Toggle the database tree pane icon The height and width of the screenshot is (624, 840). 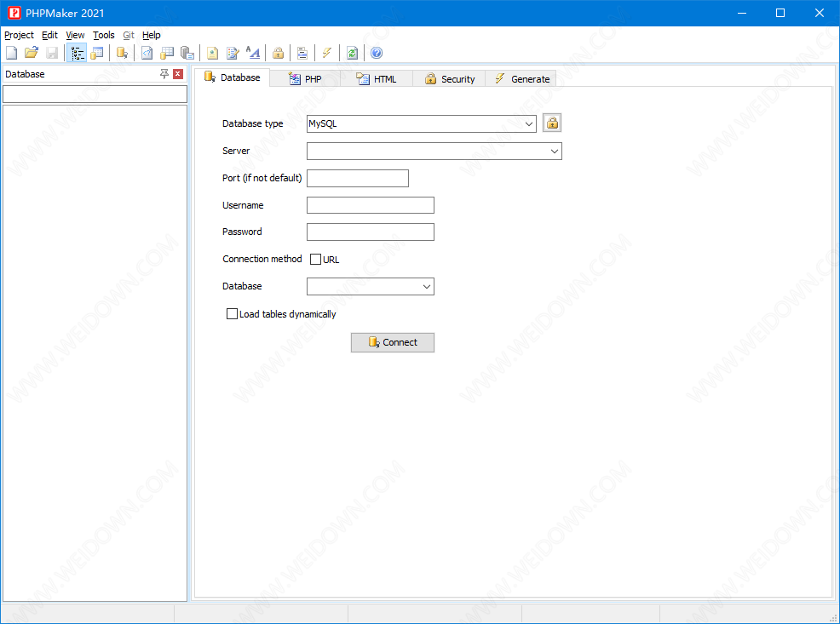(78, 53)
